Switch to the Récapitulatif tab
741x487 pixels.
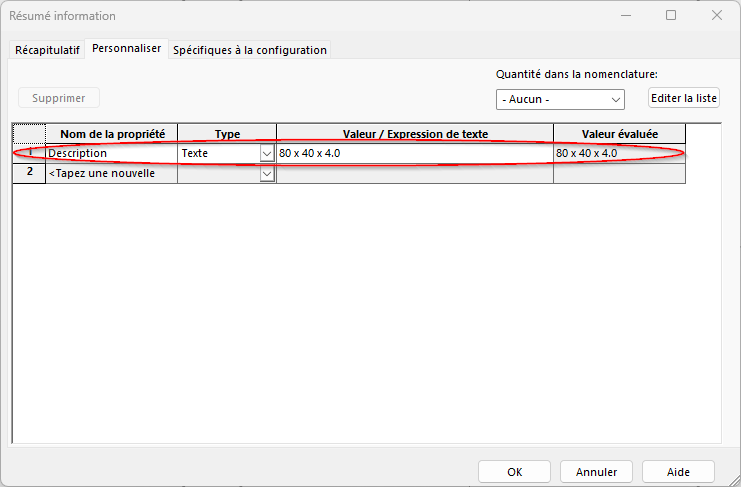coord(47,50)
